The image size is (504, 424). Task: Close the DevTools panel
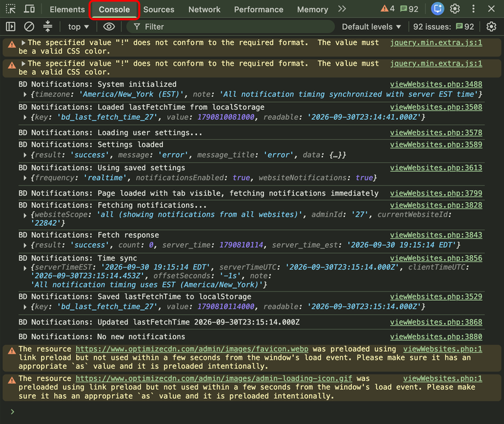491,9
